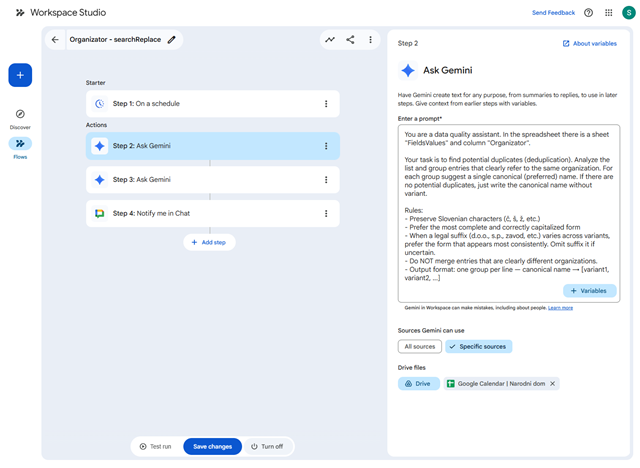Edit flow name with pencil icon
This screenshot has width=640, height=468.
172,40
